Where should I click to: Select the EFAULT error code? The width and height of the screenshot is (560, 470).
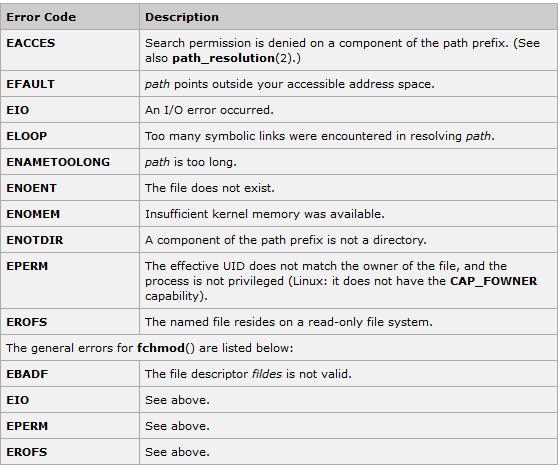(30, 84)
